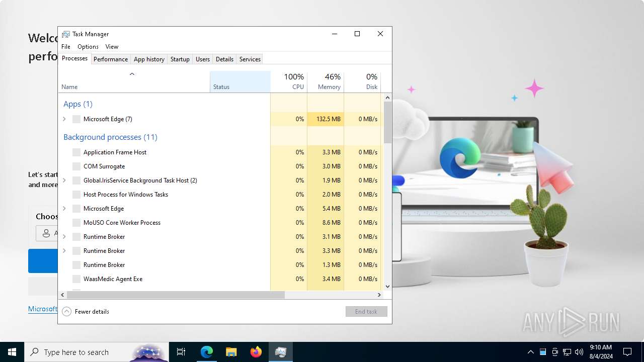Viewport: 644px width, 362px height.
Task: Expand Global.IrisService Background Task Host (2)
Action: [x=64, y=180]
